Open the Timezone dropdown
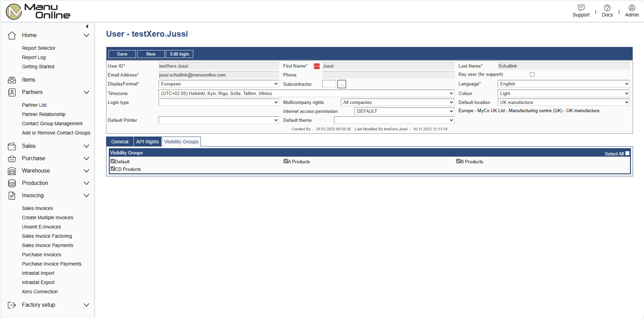The height and width of the screenshot is (318, 644). pyautogui.click(x=306, y=93)
